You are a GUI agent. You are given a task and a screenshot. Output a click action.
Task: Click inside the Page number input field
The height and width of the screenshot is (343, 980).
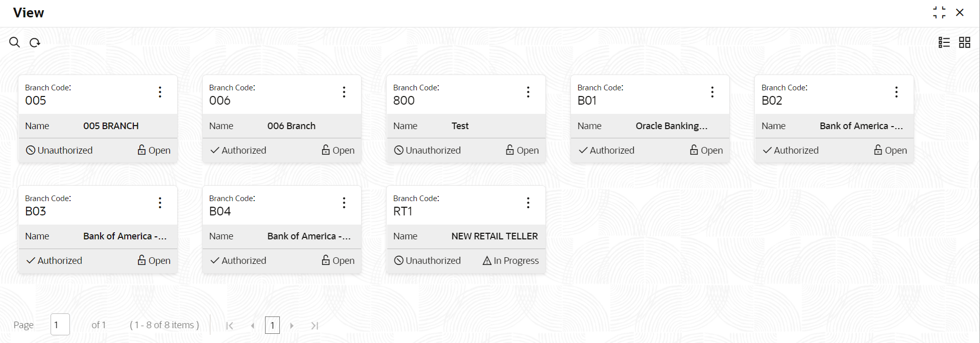pyautogui.click(x=60, y=324)
